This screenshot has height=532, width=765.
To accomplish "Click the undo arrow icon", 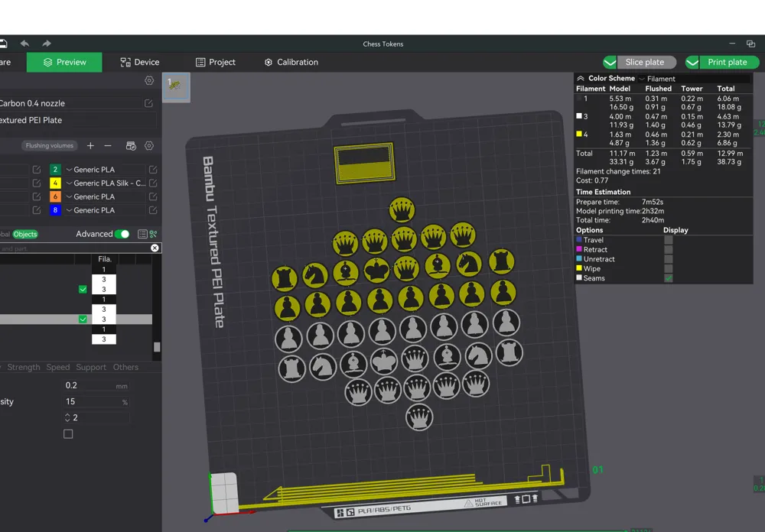I will click(24, 44).
